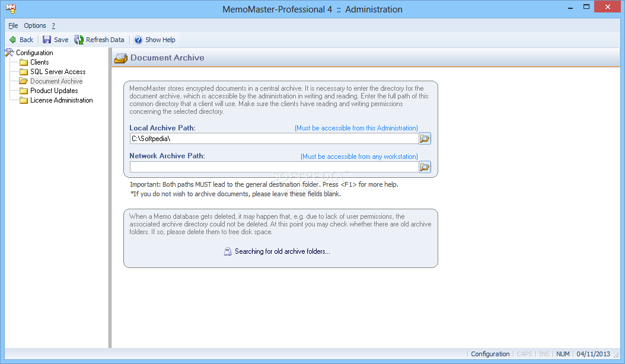Click 'Searching for old archive folders...' text
625x364 pixels.
282,251
